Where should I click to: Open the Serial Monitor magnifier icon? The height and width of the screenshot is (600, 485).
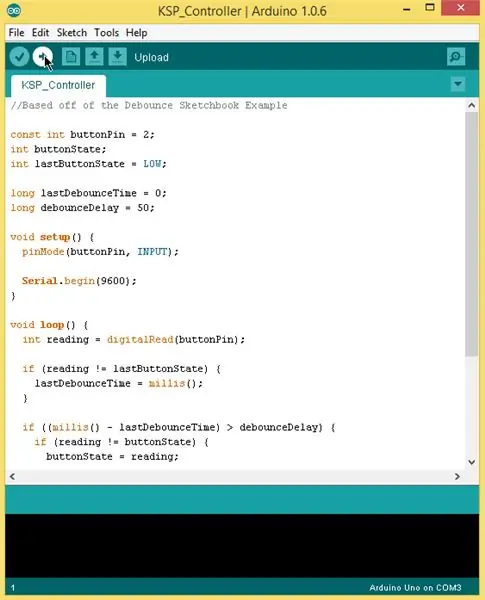(456, 57)
